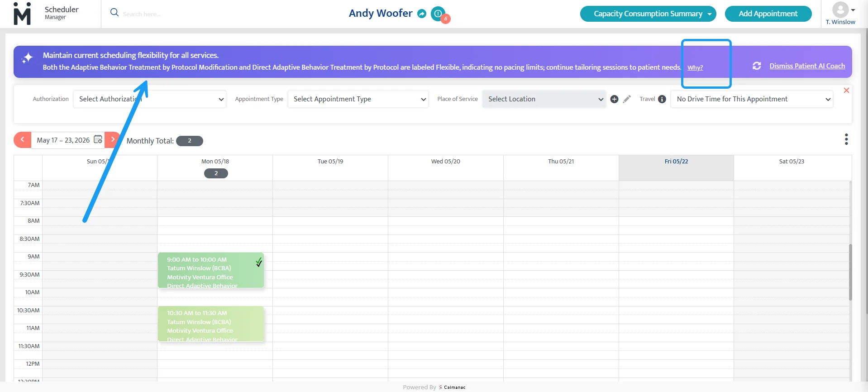Click the T. Winslow username text

click(x=840, y=22)
